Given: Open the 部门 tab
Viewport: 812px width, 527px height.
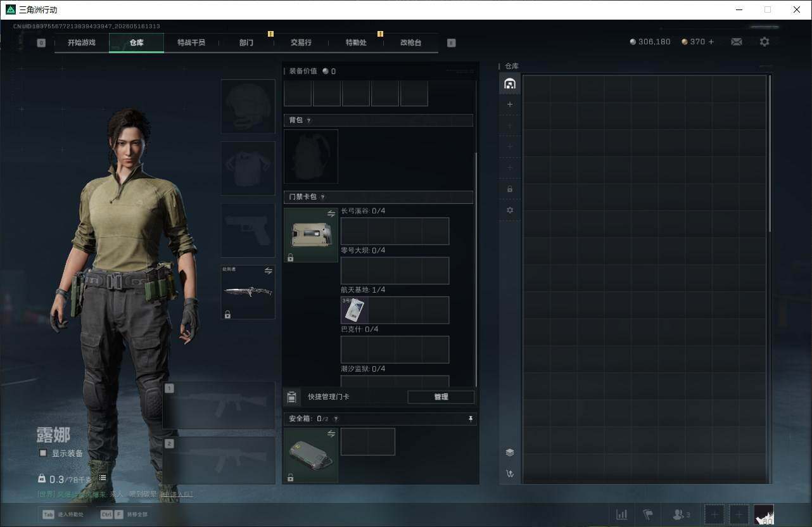Looking at the screenshot, I should 246,42.
